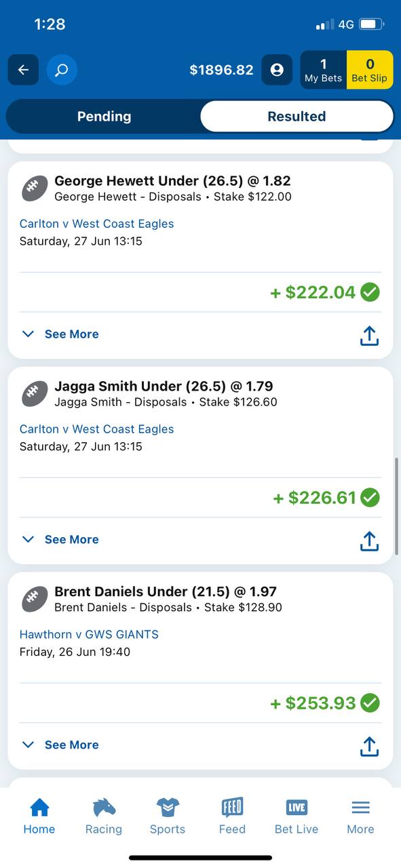Switch to the Pending tab
The width and height of the screenshot is (401, 868).
(104, 117)
